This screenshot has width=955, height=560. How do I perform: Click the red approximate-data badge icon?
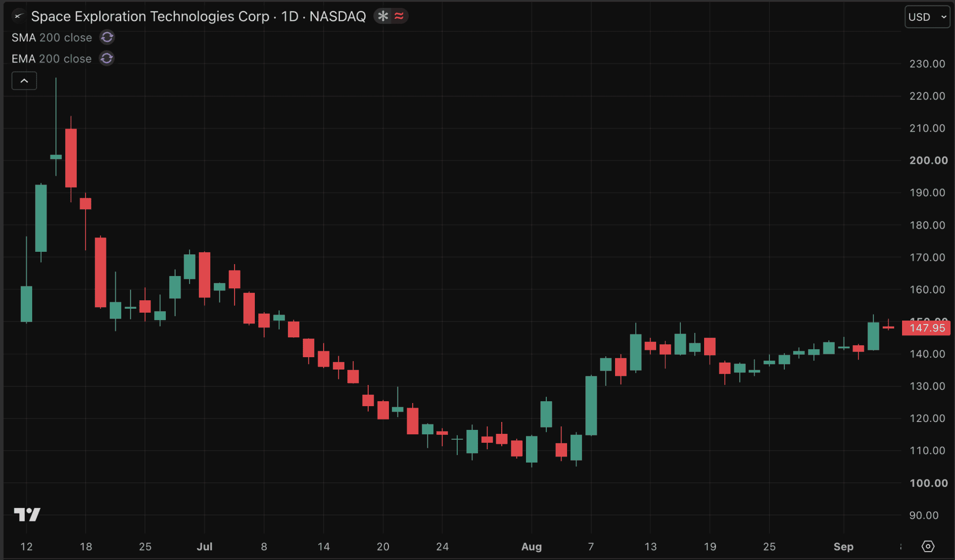click(x=399, y=16)
